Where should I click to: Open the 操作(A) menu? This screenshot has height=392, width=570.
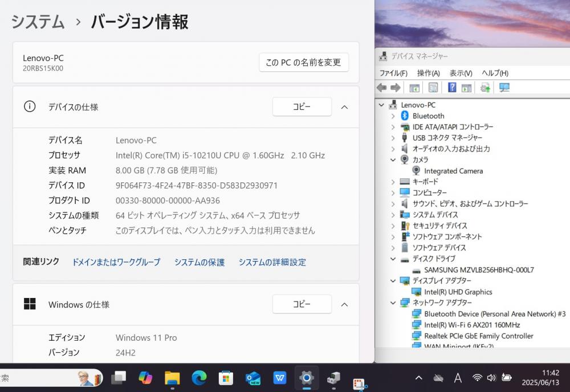(x=428, y=73)
